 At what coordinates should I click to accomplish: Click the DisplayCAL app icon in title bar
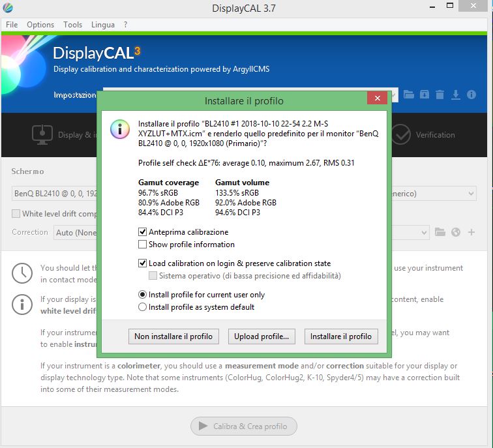(x=8, y=8)
